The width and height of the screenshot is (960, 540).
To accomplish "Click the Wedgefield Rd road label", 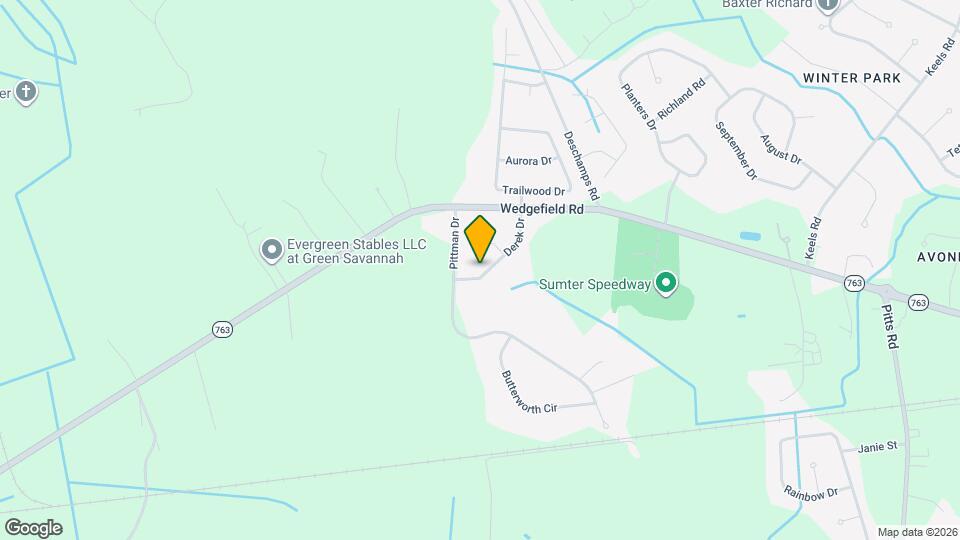I will pyautogui.click(x=542, y=209).
